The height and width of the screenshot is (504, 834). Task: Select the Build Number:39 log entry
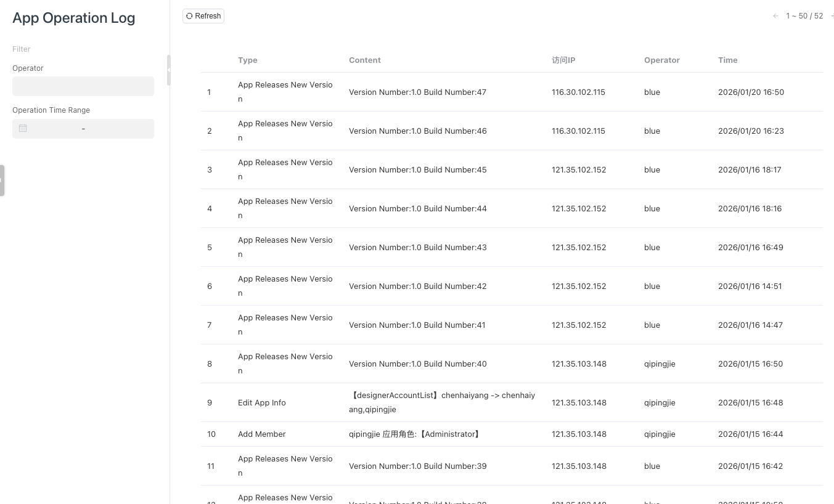pos(417,466)
